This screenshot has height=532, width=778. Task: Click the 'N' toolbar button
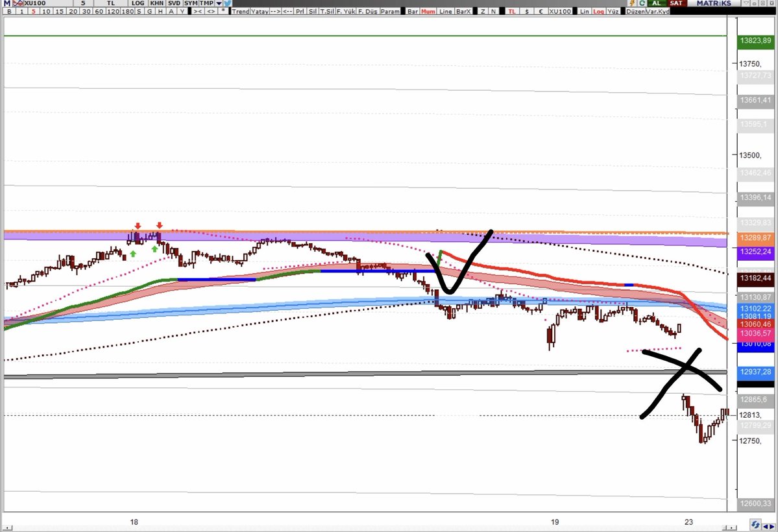493,11
